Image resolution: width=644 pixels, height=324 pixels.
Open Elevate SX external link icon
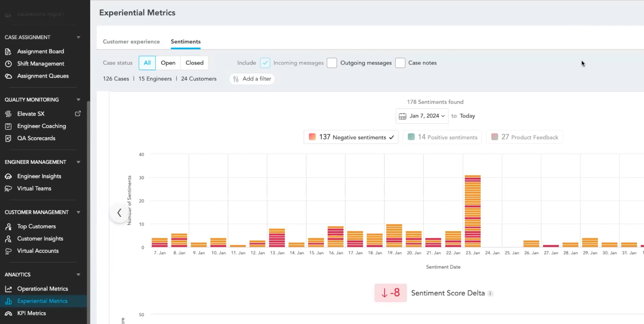pyautogui.click(x=78, y=114)
